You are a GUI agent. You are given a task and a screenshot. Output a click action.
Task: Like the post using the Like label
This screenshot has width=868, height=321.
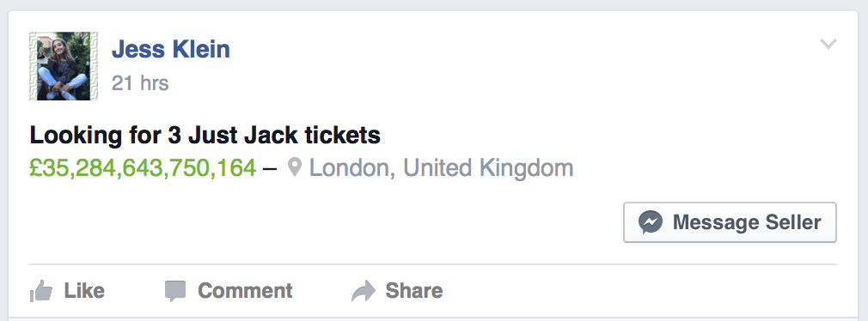point(84,291)
